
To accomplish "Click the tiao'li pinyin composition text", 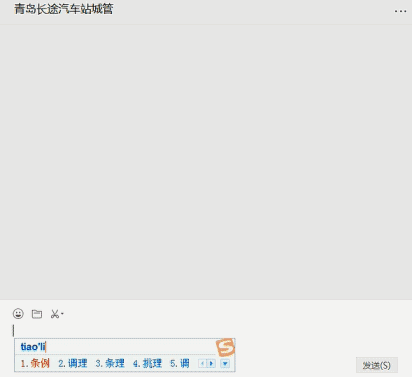I will tap(33, 347).
